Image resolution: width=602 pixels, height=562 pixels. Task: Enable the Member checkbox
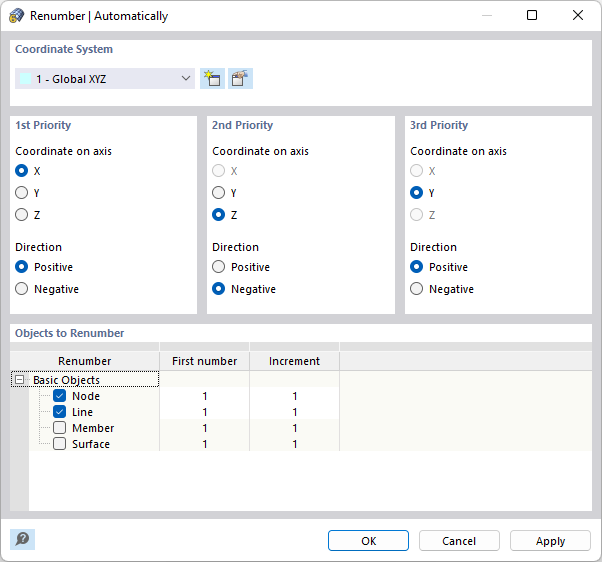click(x=60, y=428)
